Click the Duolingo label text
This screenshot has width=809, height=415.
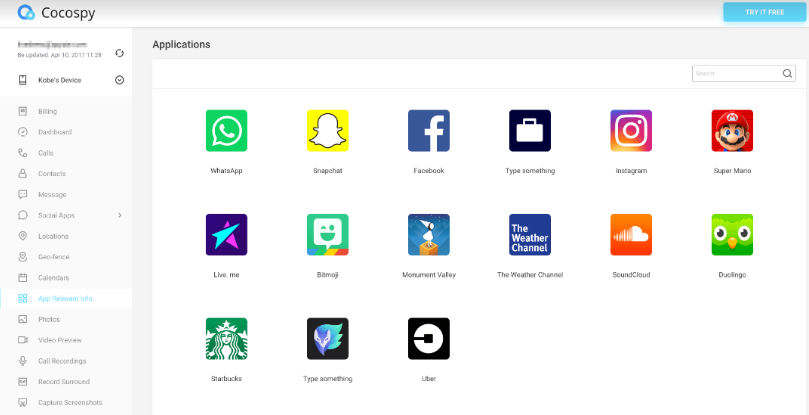(x=732, y=275)
